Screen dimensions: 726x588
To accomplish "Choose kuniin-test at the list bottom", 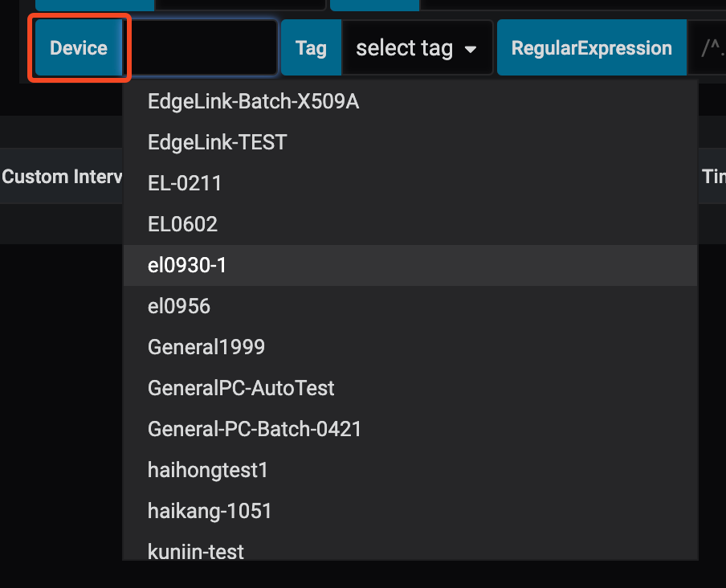I will pyautogui.click(x=195, y=551).
